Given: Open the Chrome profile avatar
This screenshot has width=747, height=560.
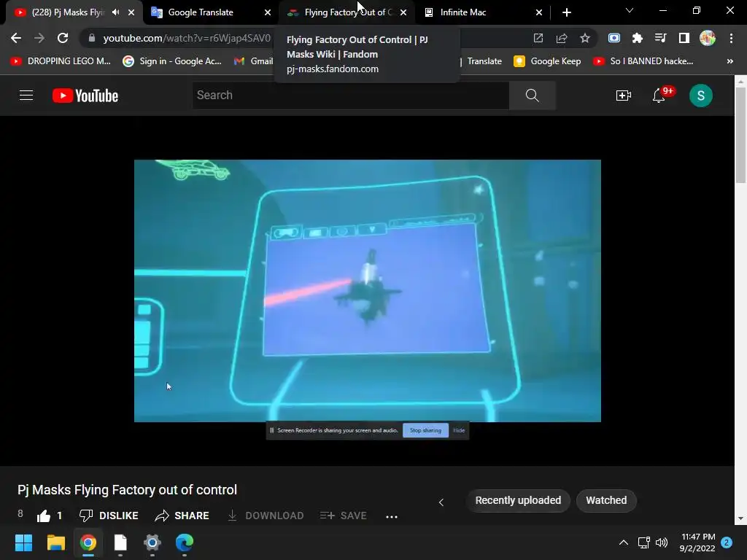Looking at the screenshot, I should click(708, 38).
